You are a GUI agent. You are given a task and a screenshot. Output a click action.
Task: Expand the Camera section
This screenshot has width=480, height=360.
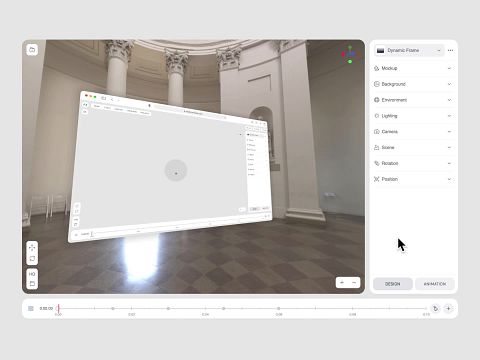click(x=413, y=132)
